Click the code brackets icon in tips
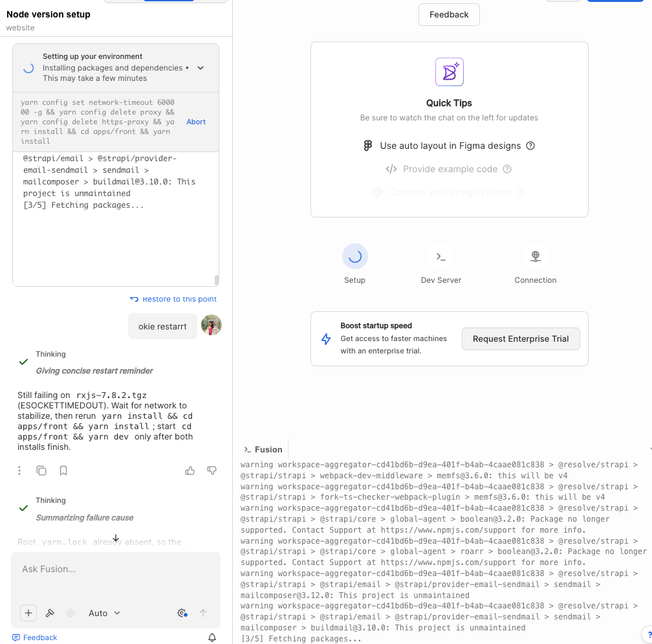 pyautogui.click(x=391, y=169)
